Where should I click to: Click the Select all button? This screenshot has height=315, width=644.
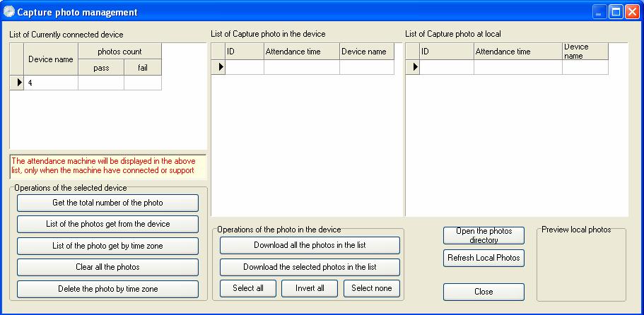coord(248,288)
